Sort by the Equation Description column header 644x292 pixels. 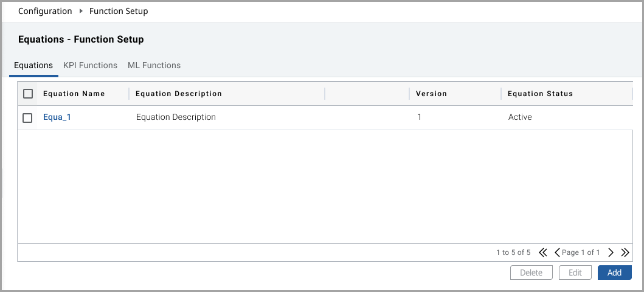tap(179, 94)
